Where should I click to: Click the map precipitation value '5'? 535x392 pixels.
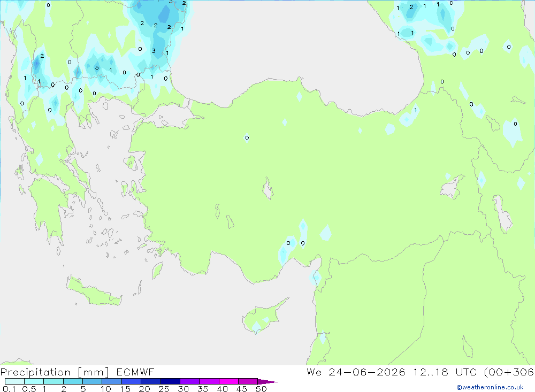pyautogui.click(x=97, y=67)
